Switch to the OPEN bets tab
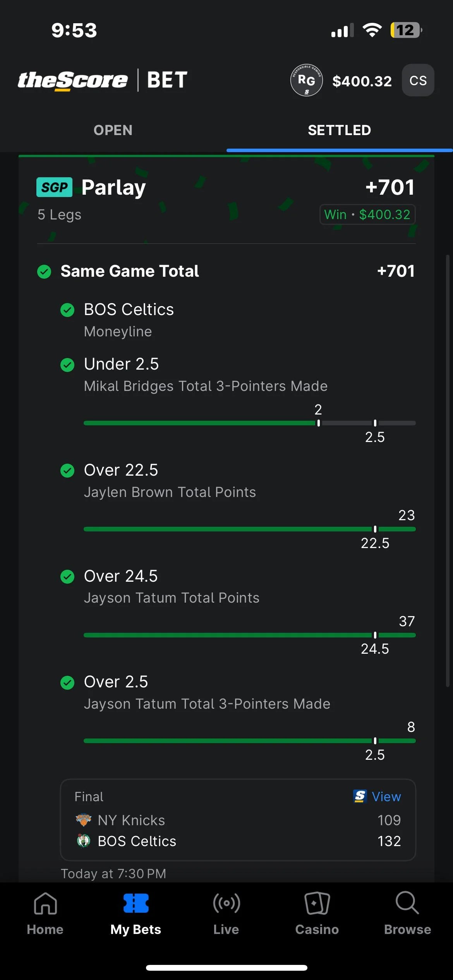This screenshot has height=980, width=453. (x=113, y=130)
